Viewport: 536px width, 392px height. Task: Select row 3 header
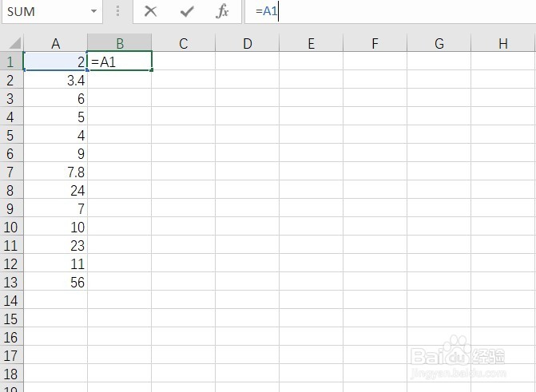(11, 98)
